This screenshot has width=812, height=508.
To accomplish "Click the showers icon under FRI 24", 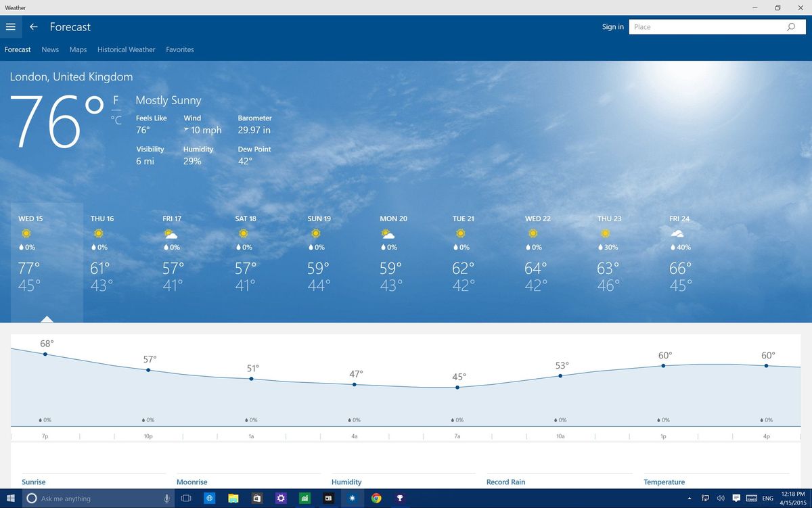I will pos(677,233).
